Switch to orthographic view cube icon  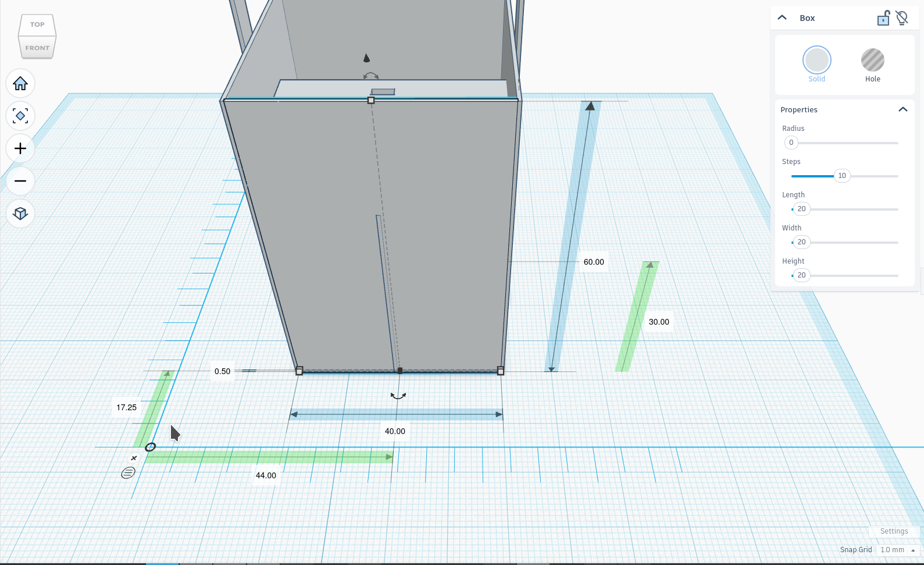(x=20, y=214)
